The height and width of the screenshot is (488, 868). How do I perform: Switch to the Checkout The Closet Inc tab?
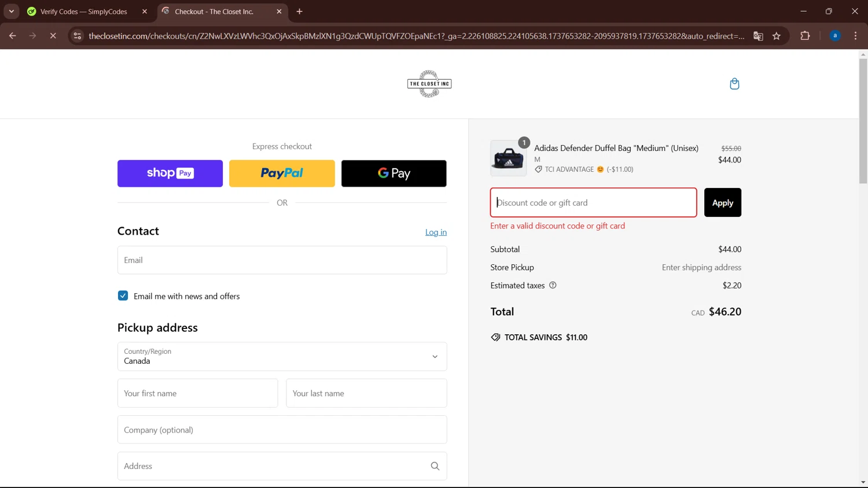pos(222,12)
